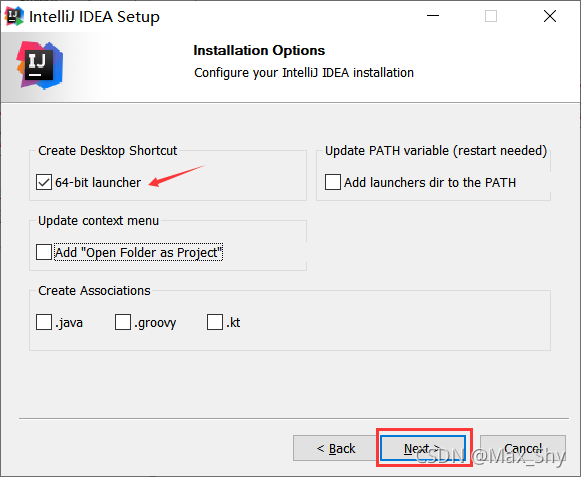Tick the .groovy association checkbox
This screenshot has height=477, width=581.
pyautogui.click(x=123, y=322)
